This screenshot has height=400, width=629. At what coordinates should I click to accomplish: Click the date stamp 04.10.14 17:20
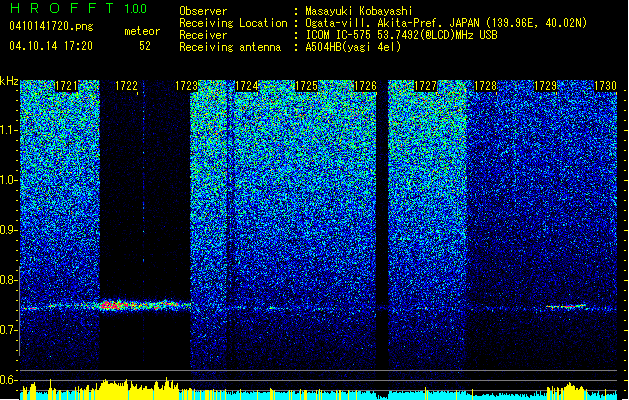pos(51,45)
